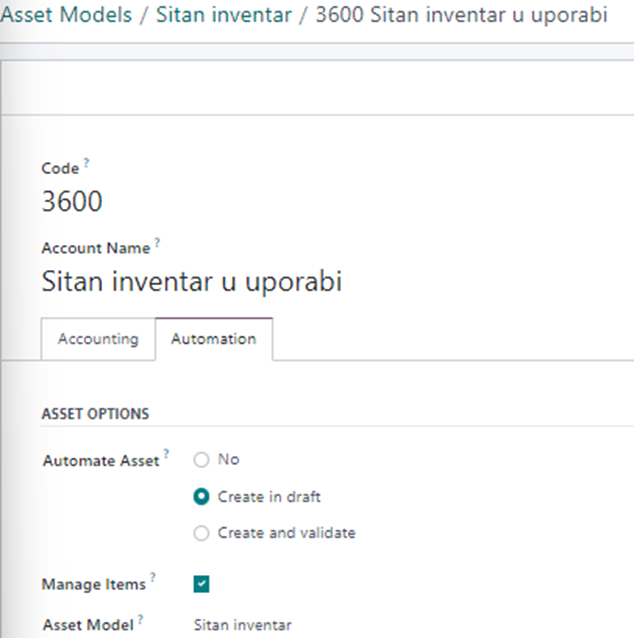Click the Account Name input field
634x638 pixels.
click(x=192, y=282)
